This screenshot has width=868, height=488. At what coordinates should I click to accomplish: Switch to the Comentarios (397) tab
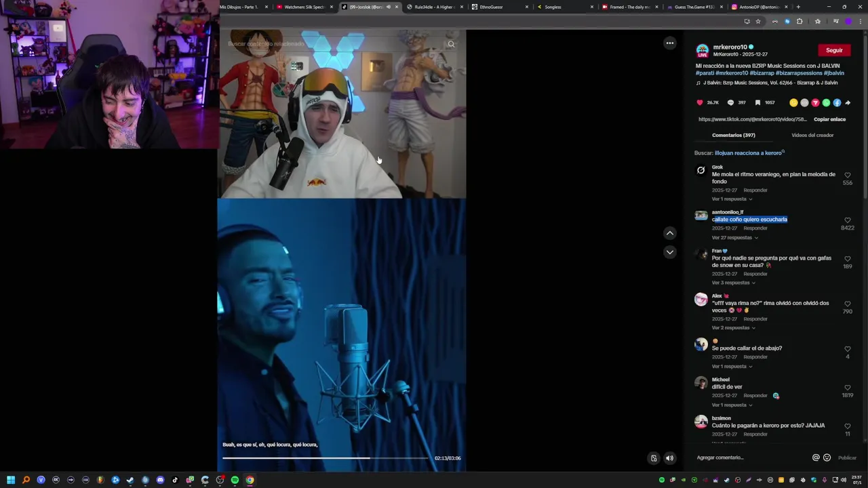pyautogui.click(x=734, y=136)
